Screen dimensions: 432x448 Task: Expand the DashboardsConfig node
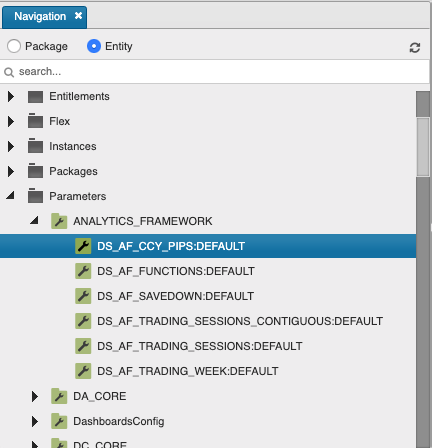(35, 421)
